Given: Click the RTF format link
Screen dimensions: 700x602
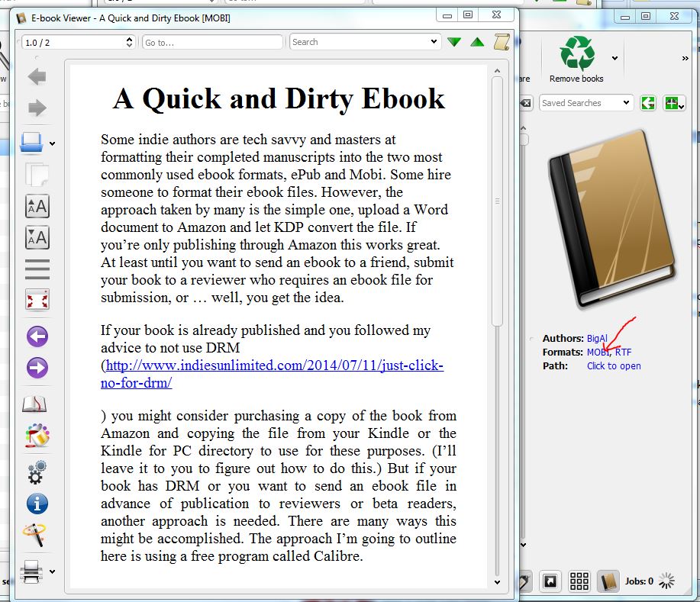Looking at the screenshot, I should click(x=623, y=352).
